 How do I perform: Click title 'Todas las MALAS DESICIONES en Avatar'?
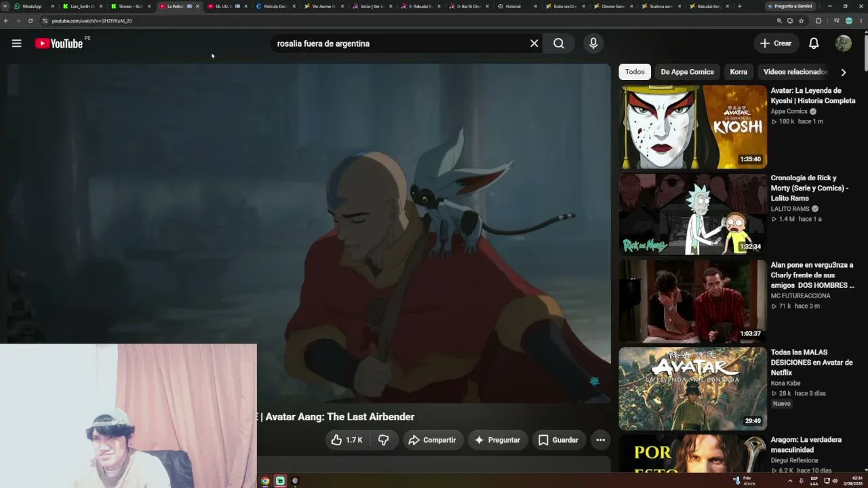click(812, 363)
